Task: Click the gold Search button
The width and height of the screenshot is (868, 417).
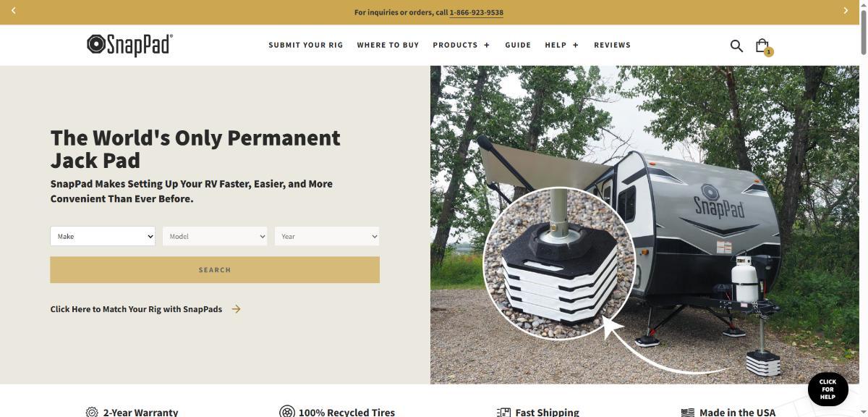Action: tap(215, 269)
